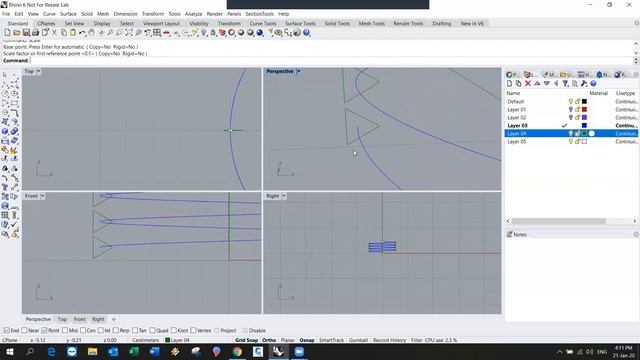Open Linetype dropdown for Layer 05
This screenshot has height=360, width=640.
click(627, 142)
